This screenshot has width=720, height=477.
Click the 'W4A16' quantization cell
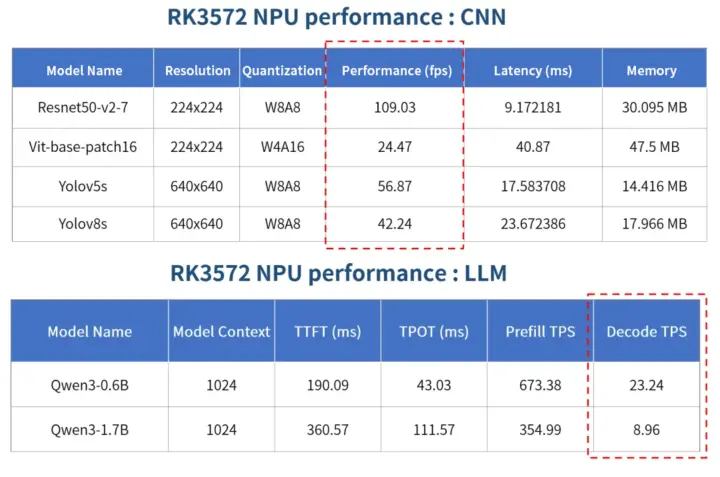coord(282,147)
